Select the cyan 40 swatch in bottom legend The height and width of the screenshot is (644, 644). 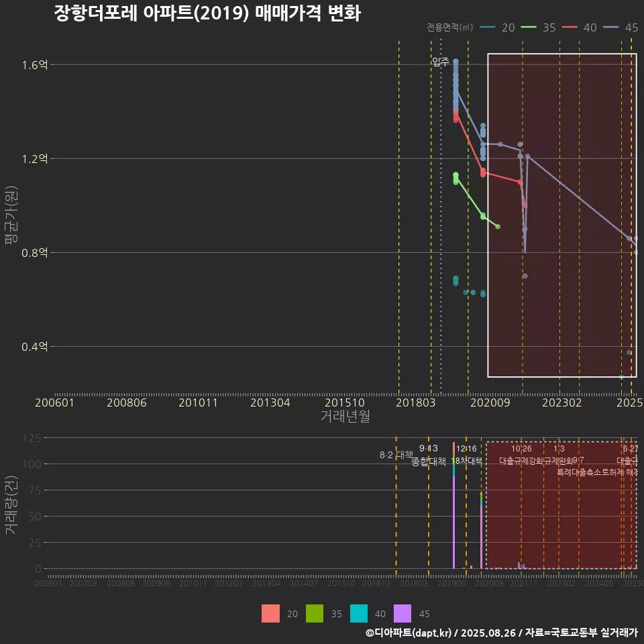(x=358, y=613)
